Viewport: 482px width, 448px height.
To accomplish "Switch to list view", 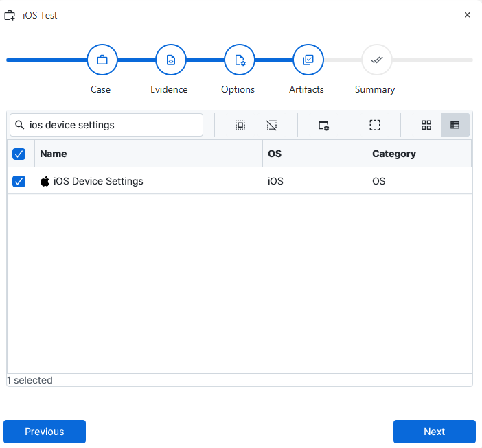I will pos(455,125).
